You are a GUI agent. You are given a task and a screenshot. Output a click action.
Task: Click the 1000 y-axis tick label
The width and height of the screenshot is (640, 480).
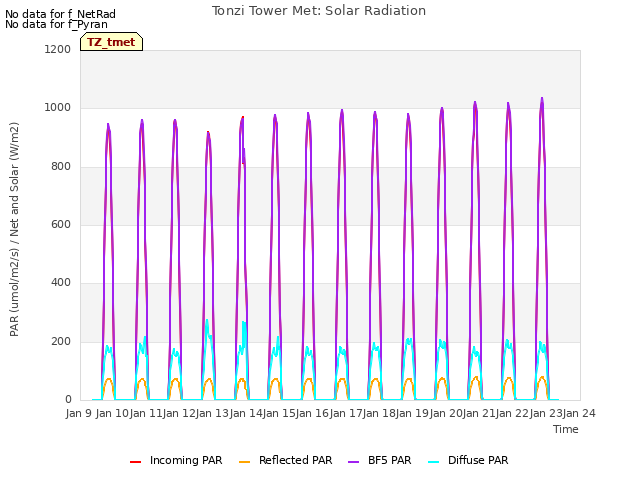58,108
